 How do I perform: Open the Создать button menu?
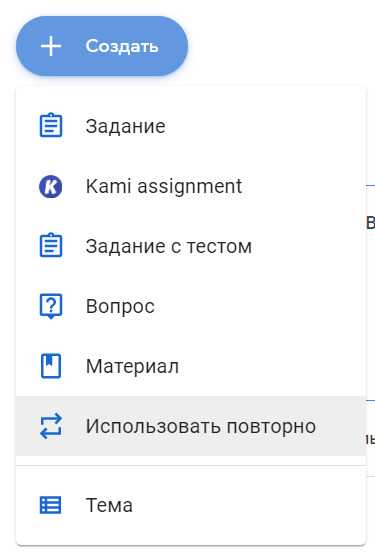[102, 46]
